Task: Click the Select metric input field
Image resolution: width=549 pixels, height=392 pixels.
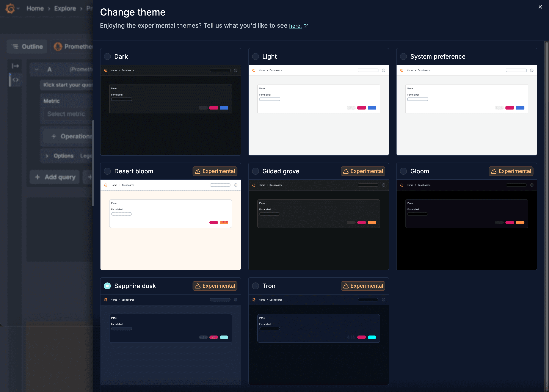Action: coord(66,114)
